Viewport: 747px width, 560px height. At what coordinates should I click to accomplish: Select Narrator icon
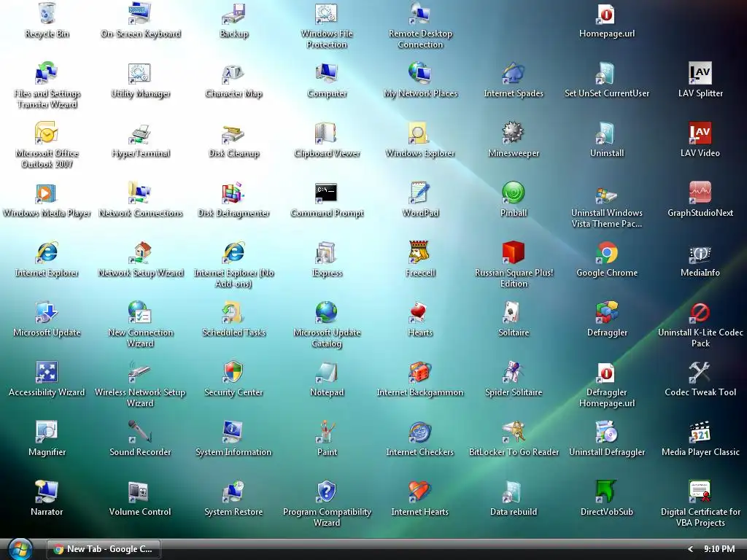47,491
